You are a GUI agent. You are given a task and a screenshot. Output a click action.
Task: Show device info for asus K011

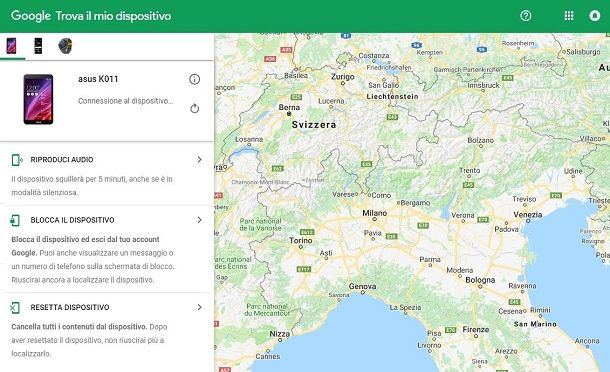pyautogui.click(x=195, y=79)
